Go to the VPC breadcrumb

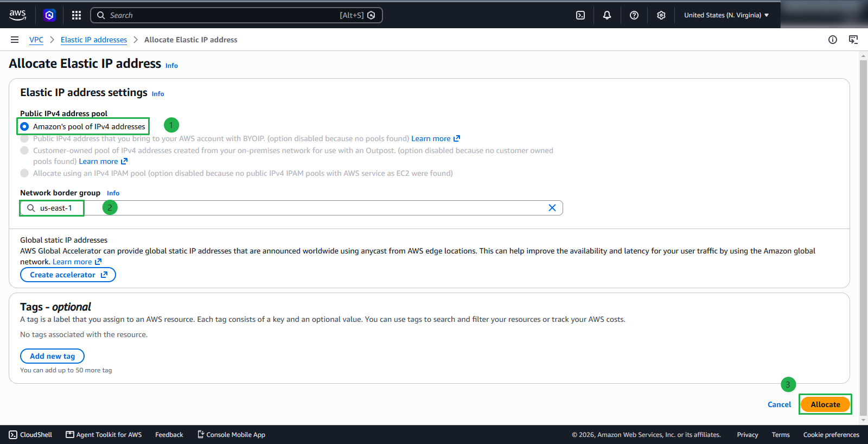(36, 40)
